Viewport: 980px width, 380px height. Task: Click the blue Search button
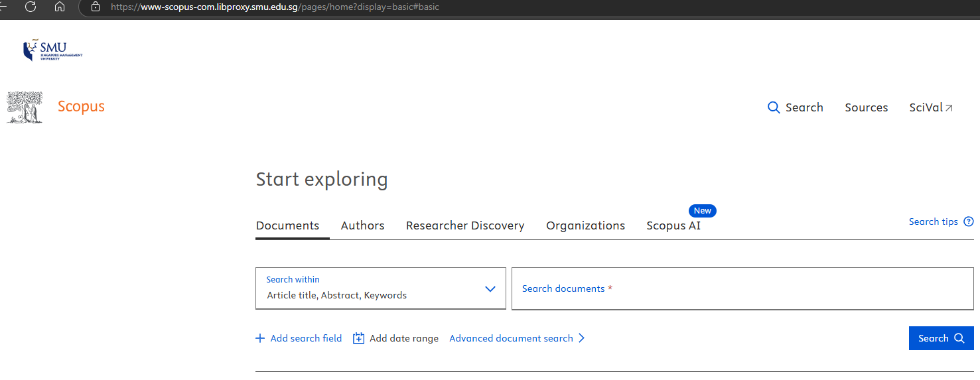(941, 338)
